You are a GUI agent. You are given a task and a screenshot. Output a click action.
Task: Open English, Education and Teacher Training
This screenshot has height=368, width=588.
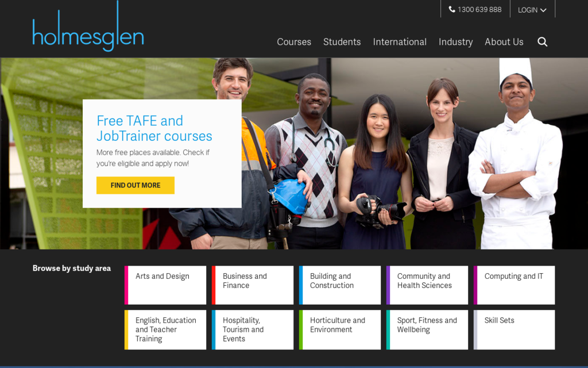click(165, 329)
